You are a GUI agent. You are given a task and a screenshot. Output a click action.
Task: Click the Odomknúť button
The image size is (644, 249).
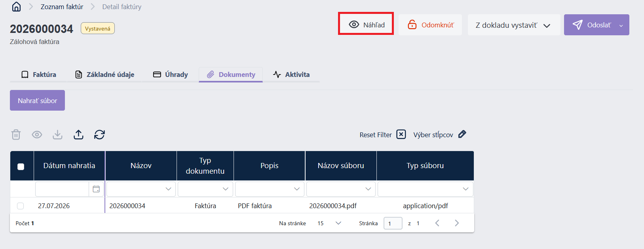(430, 25)
